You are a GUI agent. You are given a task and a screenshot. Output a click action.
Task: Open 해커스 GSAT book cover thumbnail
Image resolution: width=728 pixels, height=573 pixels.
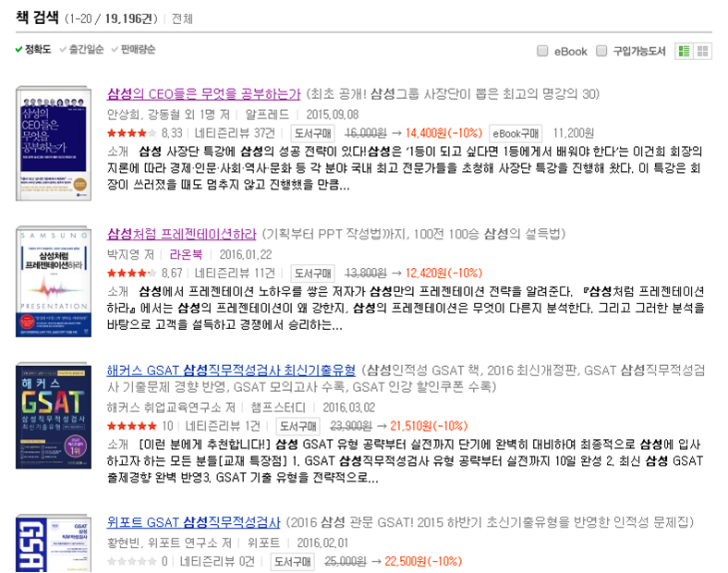pyautogui.click(x=54, y=416)
